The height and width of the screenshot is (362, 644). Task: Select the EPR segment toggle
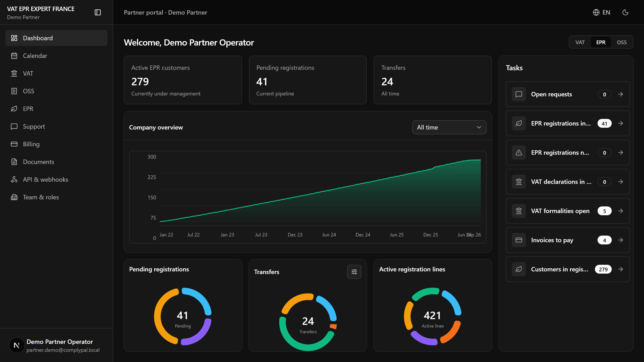click(600, 42)
